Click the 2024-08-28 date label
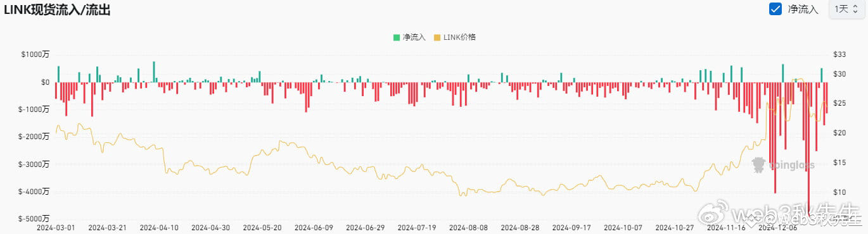The height and width of the screenshot is (234, 868). coord(520,227)
